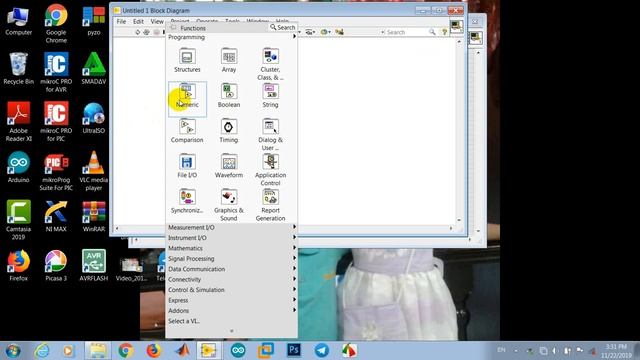Open the String functions palette

pos(270,96)
